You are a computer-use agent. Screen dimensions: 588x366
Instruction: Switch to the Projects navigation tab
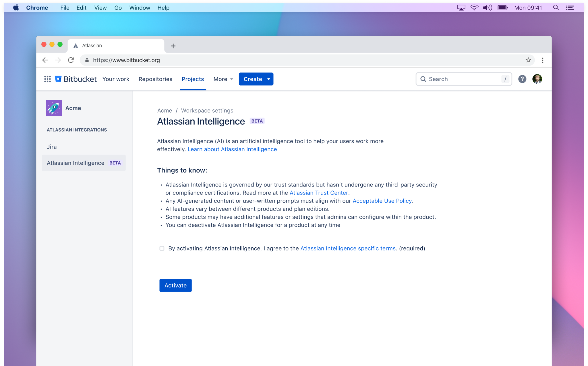[x=193, y=79]
